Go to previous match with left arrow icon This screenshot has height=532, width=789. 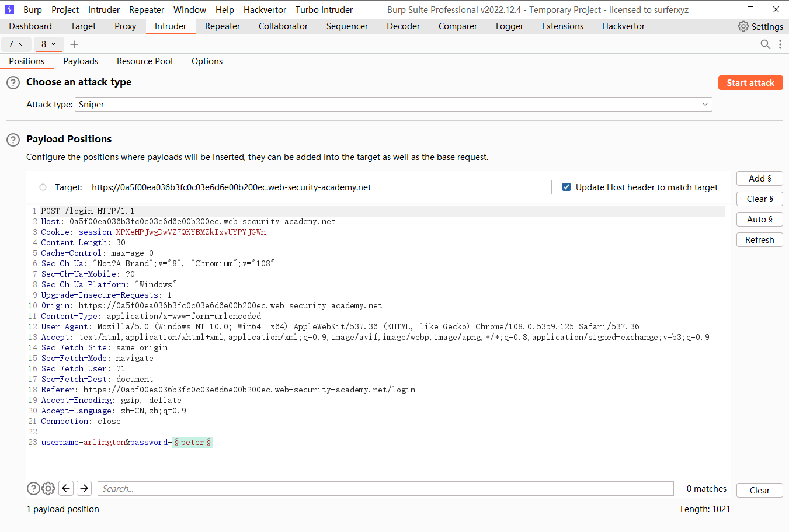(x=65, y=488)
